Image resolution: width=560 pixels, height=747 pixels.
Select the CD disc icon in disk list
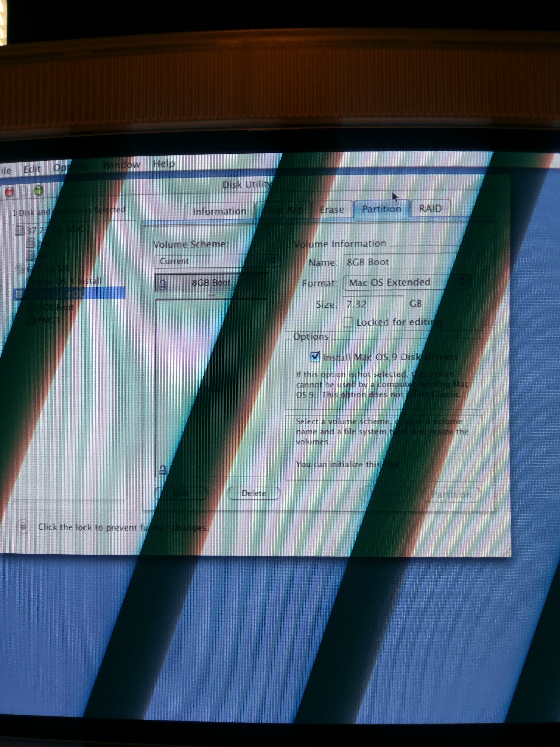[x=20, y=269]
